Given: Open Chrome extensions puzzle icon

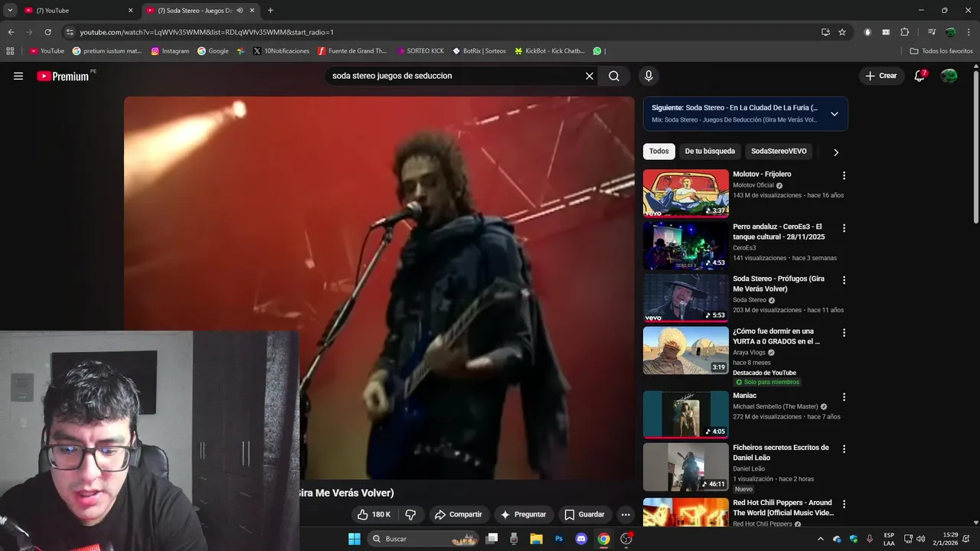Looking at the screenshot, I should 904,32.
